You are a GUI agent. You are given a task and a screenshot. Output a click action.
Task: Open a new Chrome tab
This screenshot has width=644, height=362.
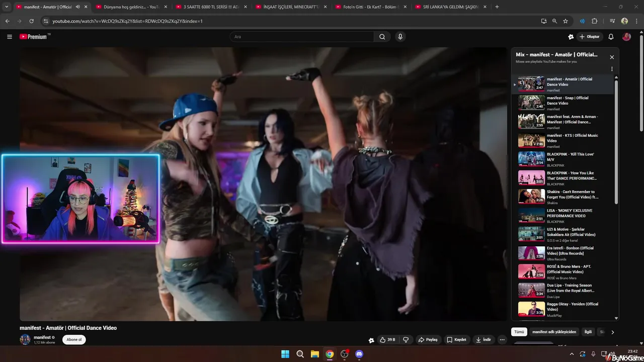pyautogui.click(x=497, y=7)
